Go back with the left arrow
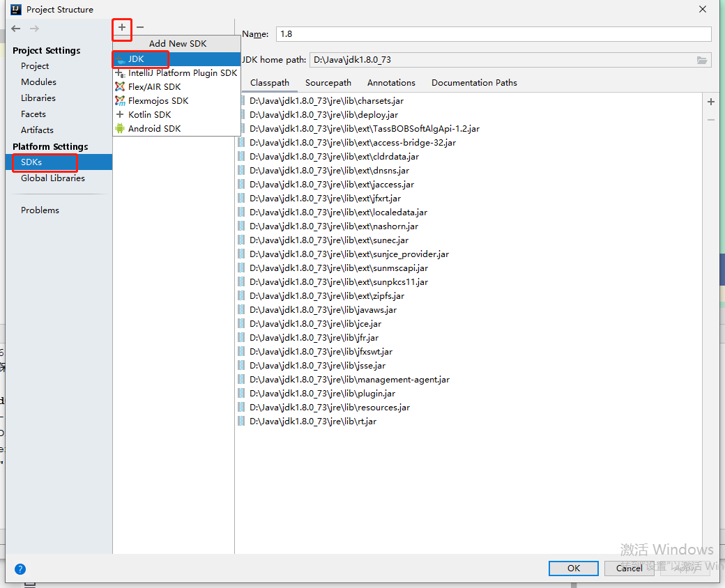The image size is (725, 588). 16,29
